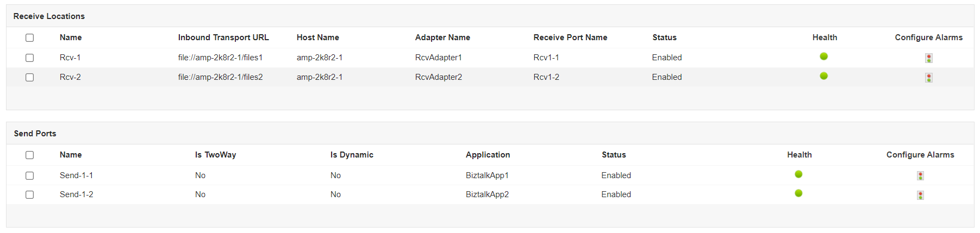This screenshot has height=233, width=980.
Task: Select all Receive Locations header checkbox
Action: (30, 38)
